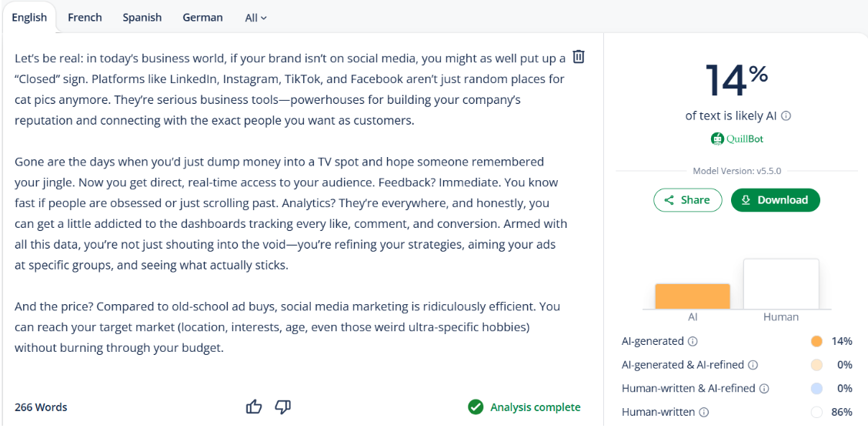Image resolution: width=868 pixels, height=435 pixels.
Task: Open the All languages dropdown
Action: [x=255, y=18]
